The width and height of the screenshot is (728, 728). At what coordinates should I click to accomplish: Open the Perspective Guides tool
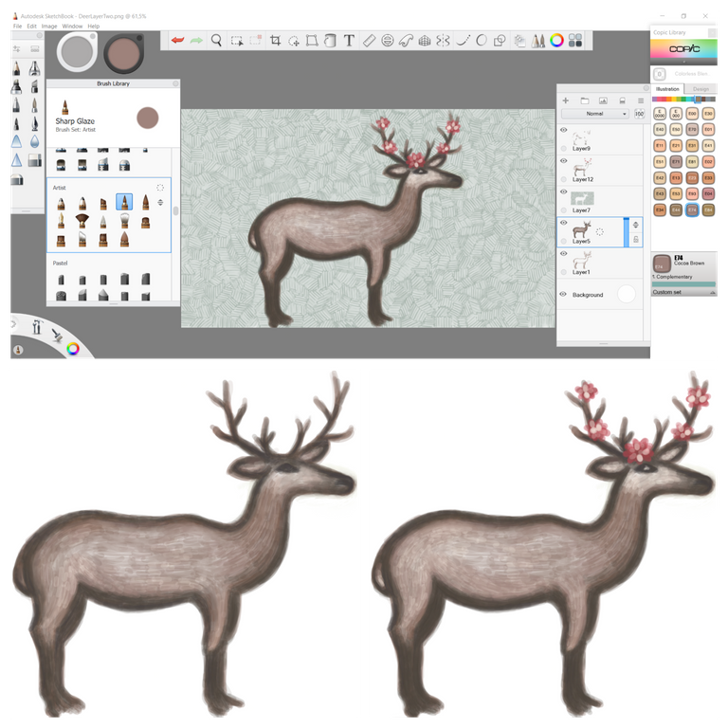[x=425, y=41]
